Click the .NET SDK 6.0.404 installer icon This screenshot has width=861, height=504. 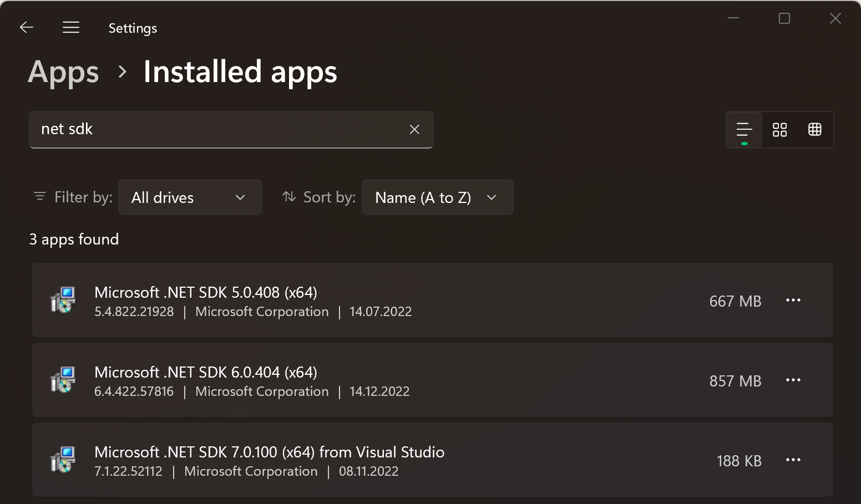tap(63, 380)
